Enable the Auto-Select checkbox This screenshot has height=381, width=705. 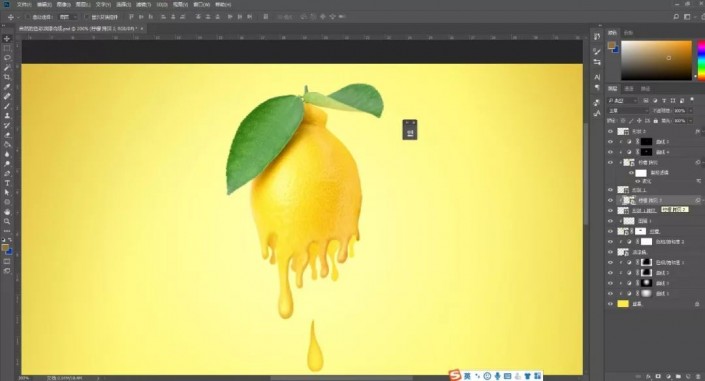point(27,17)
